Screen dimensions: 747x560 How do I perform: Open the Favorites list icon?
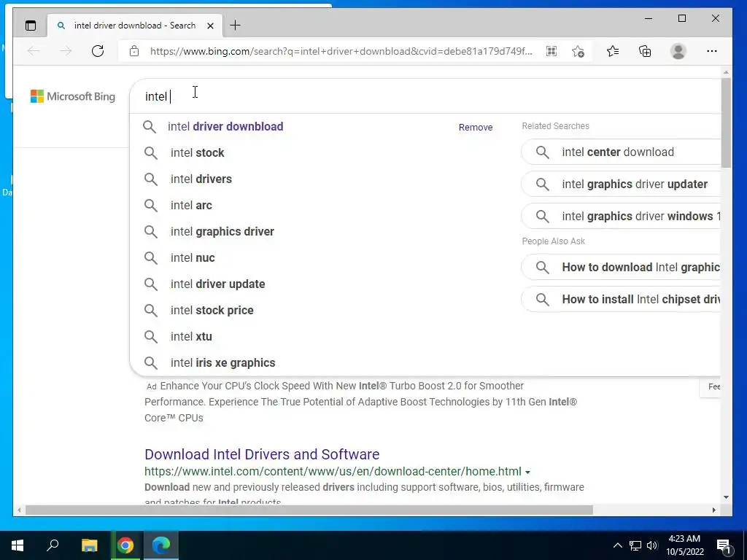(613, 51)
